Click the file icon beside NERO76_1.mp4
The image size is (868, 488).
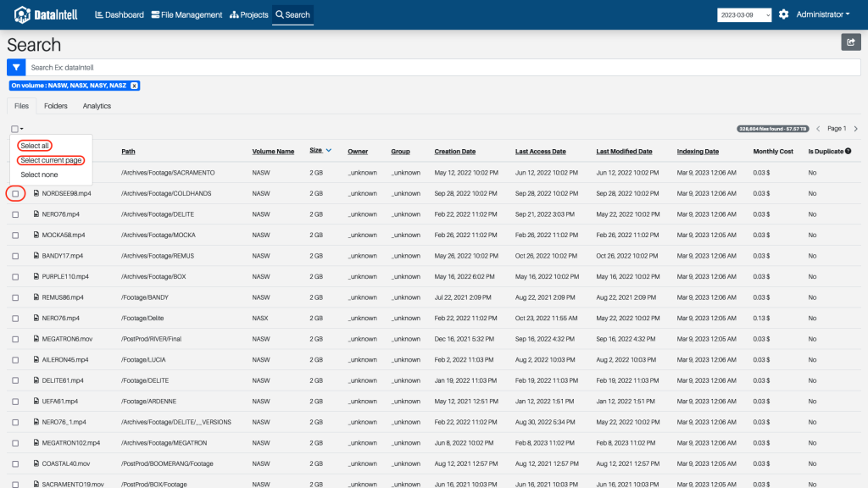(36, 422)
